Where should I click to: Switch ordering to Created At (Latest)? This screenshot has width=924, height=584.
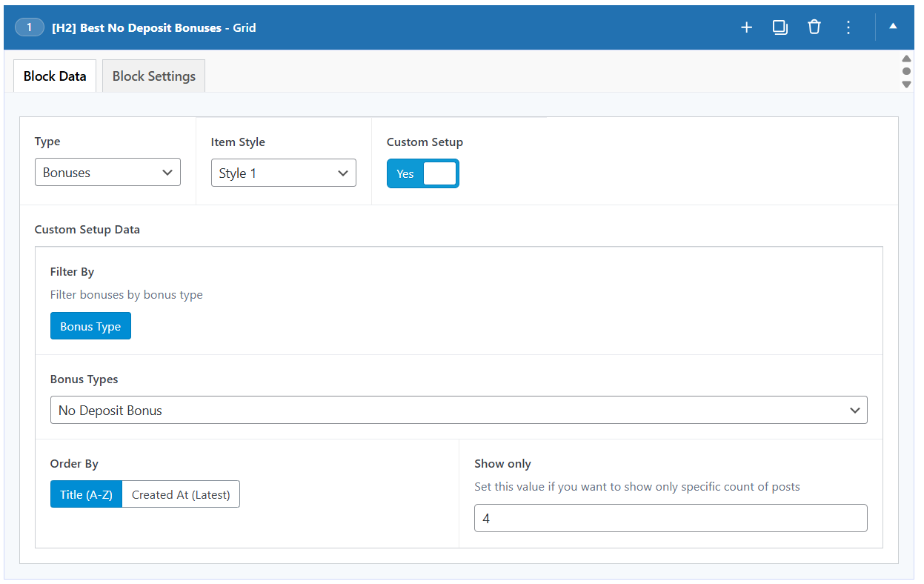180,494
